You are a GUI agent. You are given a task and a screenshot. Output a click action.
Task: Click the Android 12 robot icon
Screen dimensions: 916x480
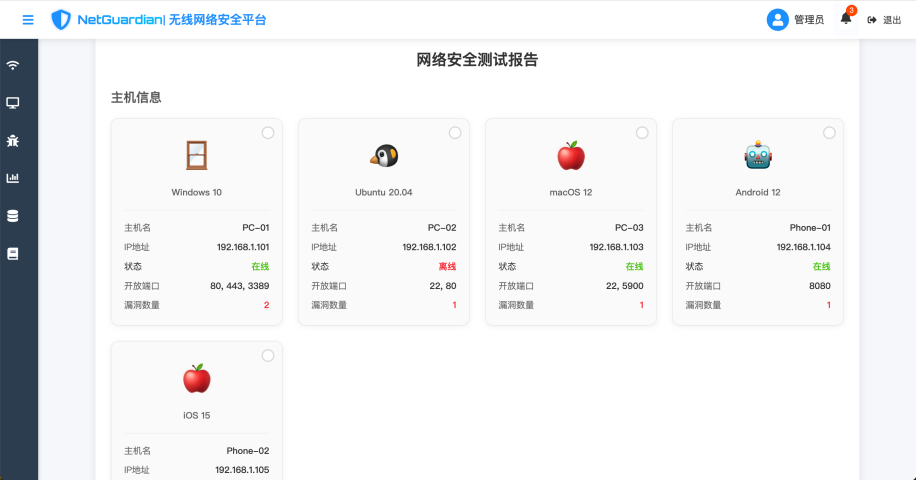(x=758, y=155)
